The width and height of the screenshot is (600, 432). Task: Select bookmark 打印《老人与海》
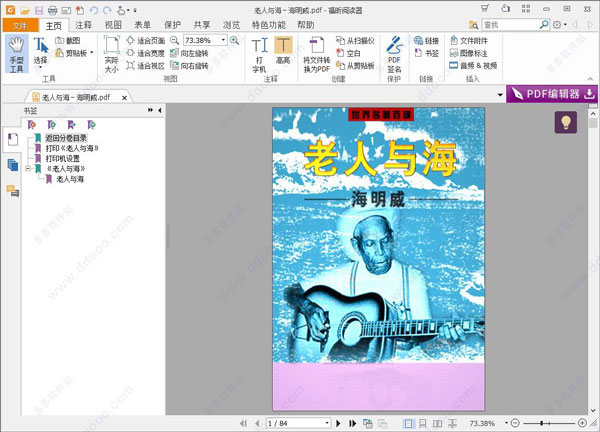click(x=72, y=148)
